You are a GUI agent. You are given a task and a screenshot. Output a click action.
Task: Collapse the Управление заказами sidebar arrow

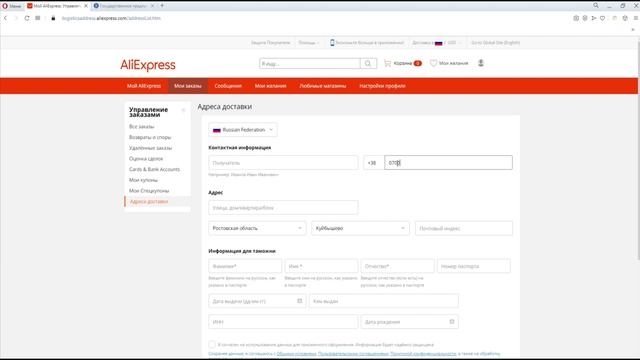183,110
